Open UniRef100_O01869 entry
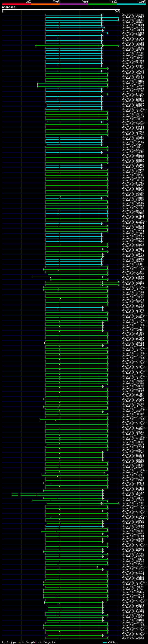Viewport: 148px width, 644px height. [x=133, y=282]
